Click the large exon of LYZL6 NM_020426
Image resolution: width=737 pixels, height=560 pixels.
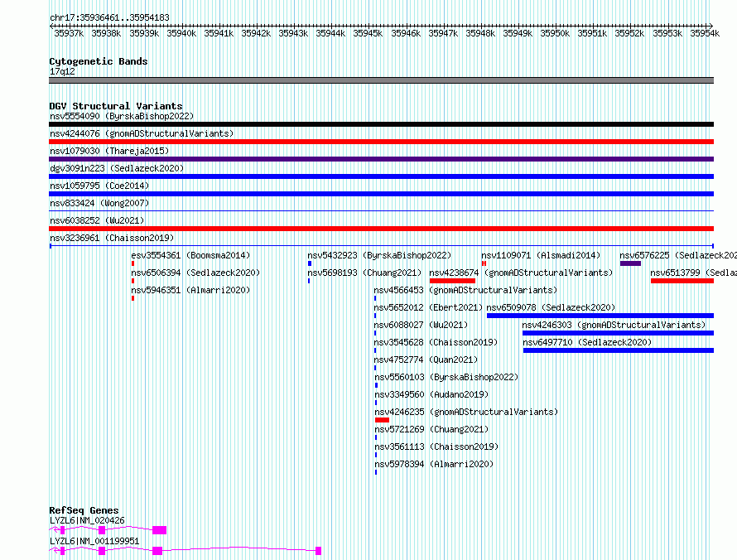pos(159,530)
